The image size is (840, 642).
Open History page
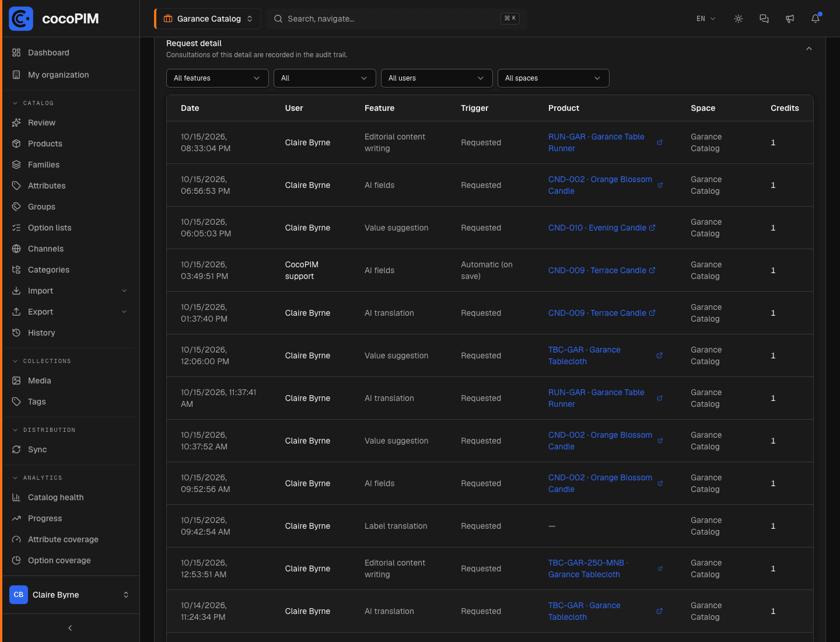coord(70,333)
